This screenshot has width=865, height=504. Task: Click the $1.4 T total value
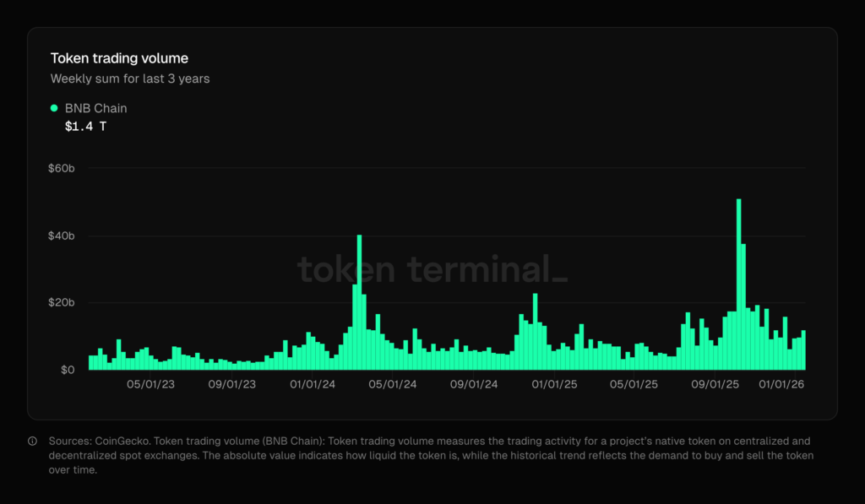(85, 127)
